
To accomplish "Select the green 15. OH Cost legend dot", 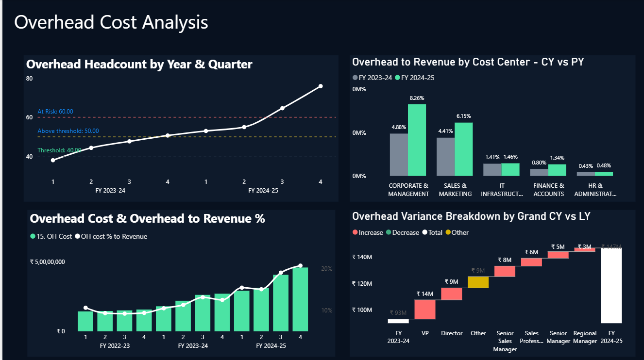I will (x=33, y=236).
